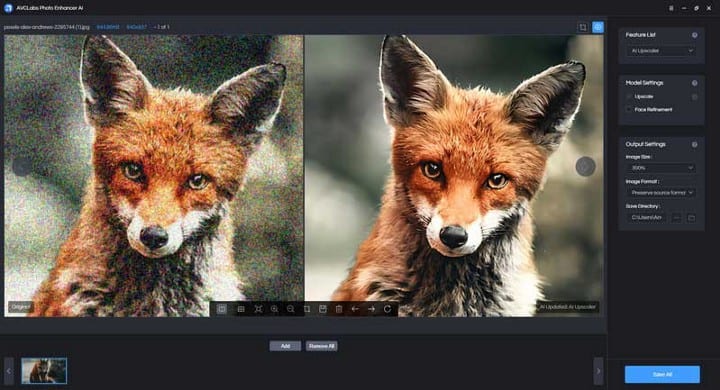The height and width of the screenshot is (390, 720).
Task: Minimize the AVCLabs window
Action: (684, 8)
